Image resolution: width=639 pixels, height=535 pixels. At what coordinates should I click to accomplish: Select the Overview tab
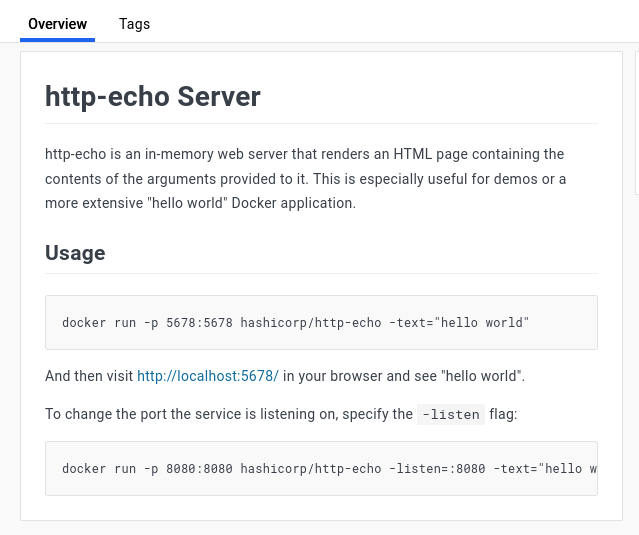pyautogui.click(x=57, y=24)
